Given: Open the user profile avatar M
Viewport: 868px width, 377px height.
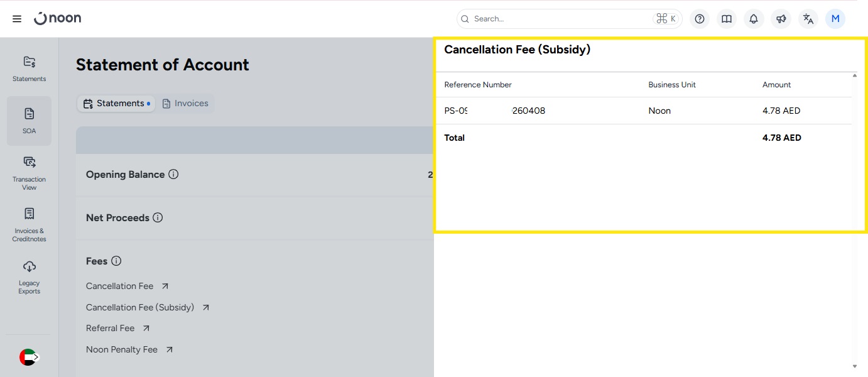Looking at the screenshot, I should 835,19.
